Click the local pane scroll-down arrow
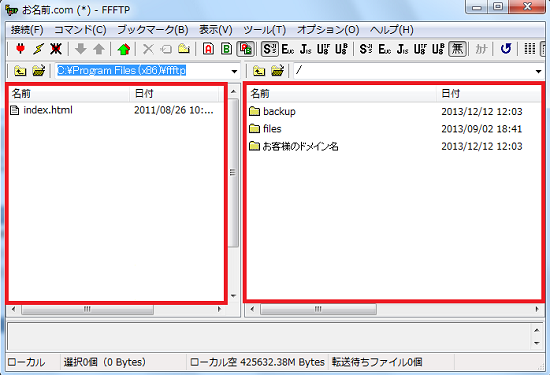Viewport: 550px width, 375px height. click(233, 296)
